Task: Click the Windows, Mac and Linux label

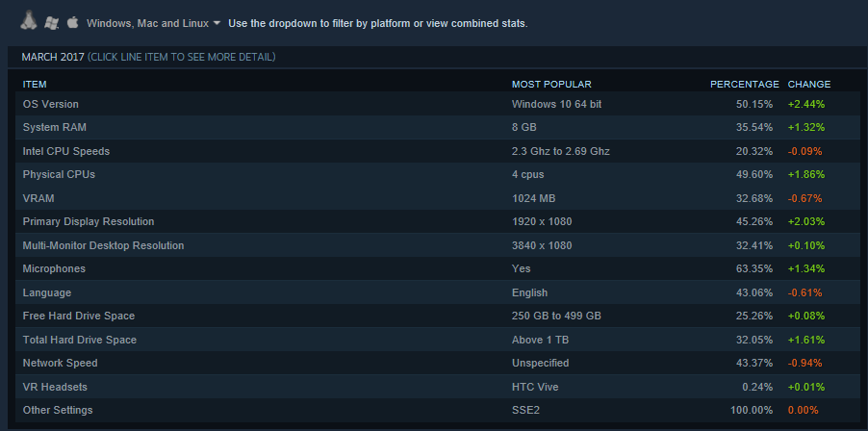Action: point(147,22)
